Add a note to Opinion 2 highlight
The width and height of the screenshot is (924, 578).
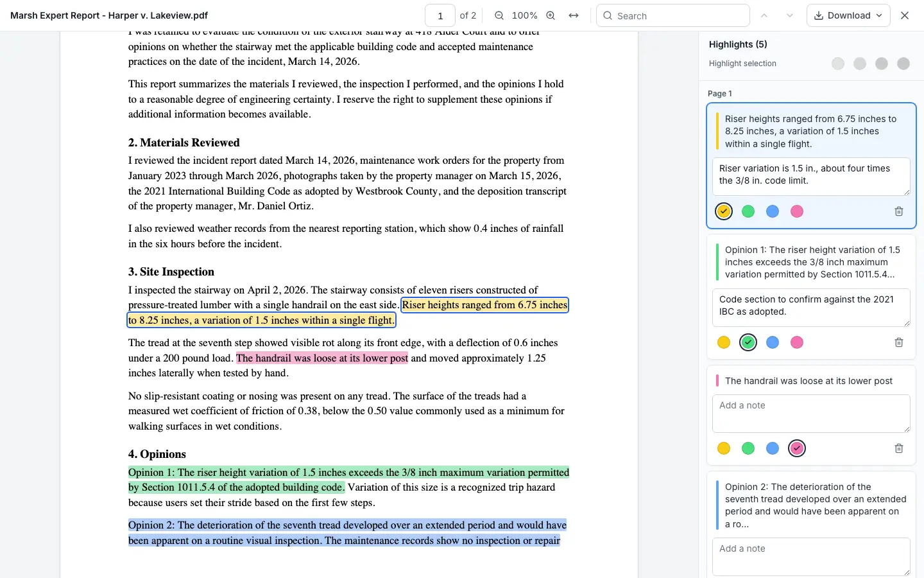click(811, 557)
